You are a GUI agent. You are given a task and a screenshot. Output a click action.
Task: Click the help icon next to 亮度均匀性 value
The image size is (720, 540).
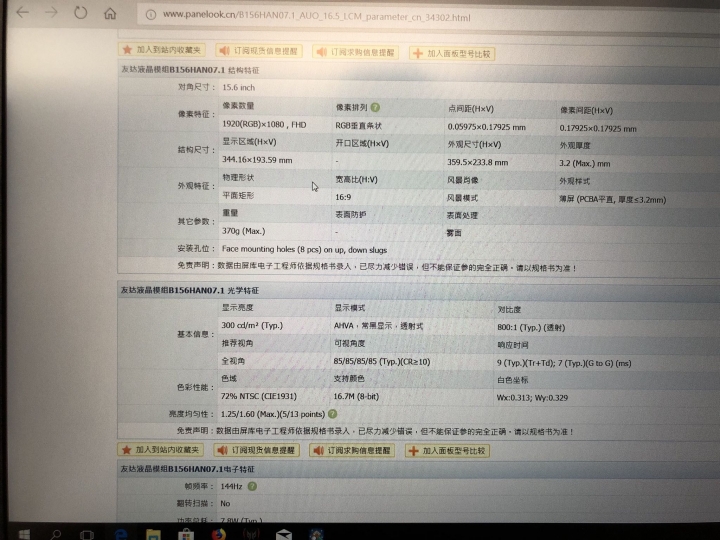332,414
